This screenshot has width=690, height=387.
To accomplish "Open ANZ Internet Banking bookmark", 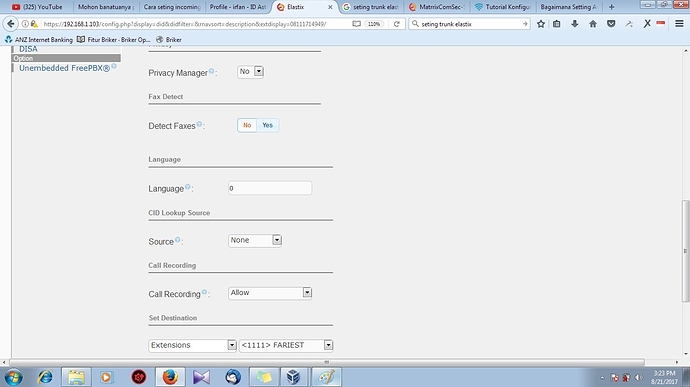I will tap(39, 40).
